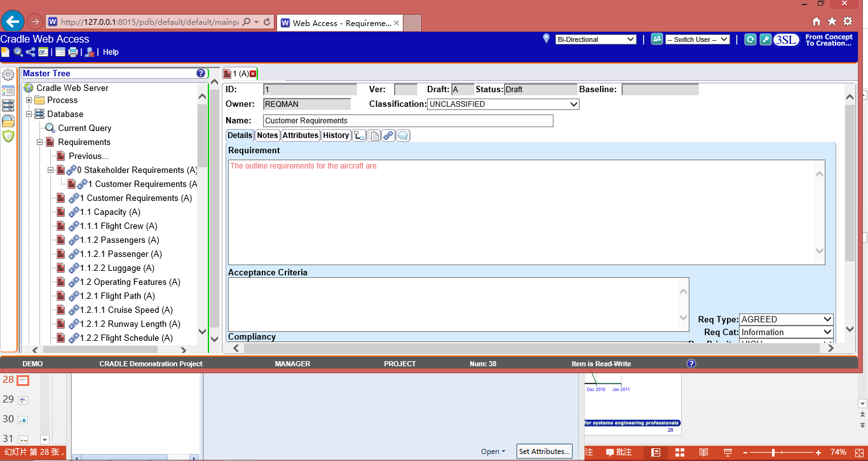
Task: Open Master Tree help question icon
Action: pyautogui.click(x=201, y=74)
